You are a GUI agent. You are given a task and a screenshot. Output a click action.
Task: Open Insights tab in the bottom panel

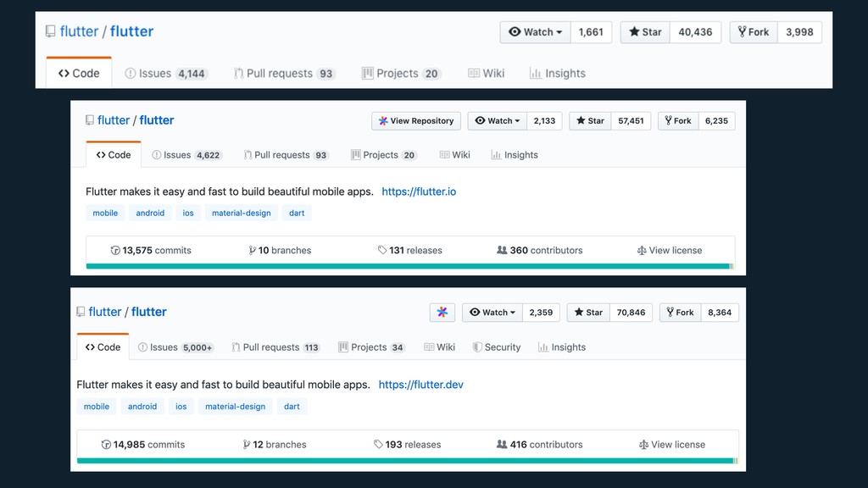[x=562, y=347]
